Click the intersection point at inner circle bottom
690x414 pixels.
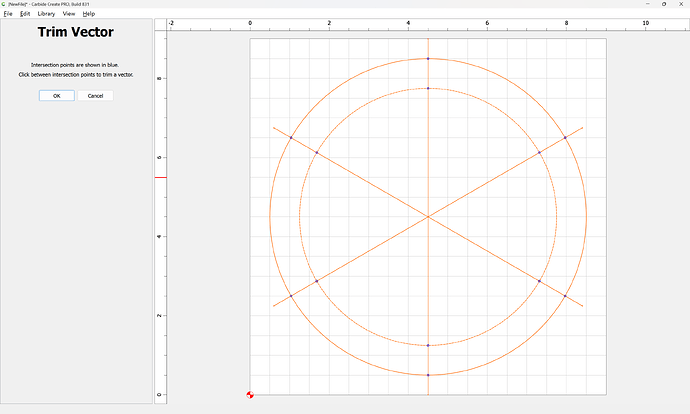[428, 345]
